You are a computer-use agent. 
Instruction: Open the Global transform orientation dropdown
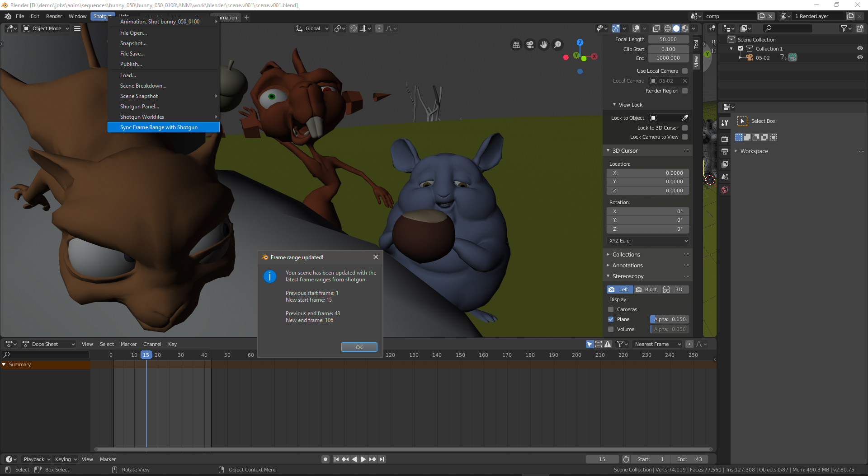(312, 28)
